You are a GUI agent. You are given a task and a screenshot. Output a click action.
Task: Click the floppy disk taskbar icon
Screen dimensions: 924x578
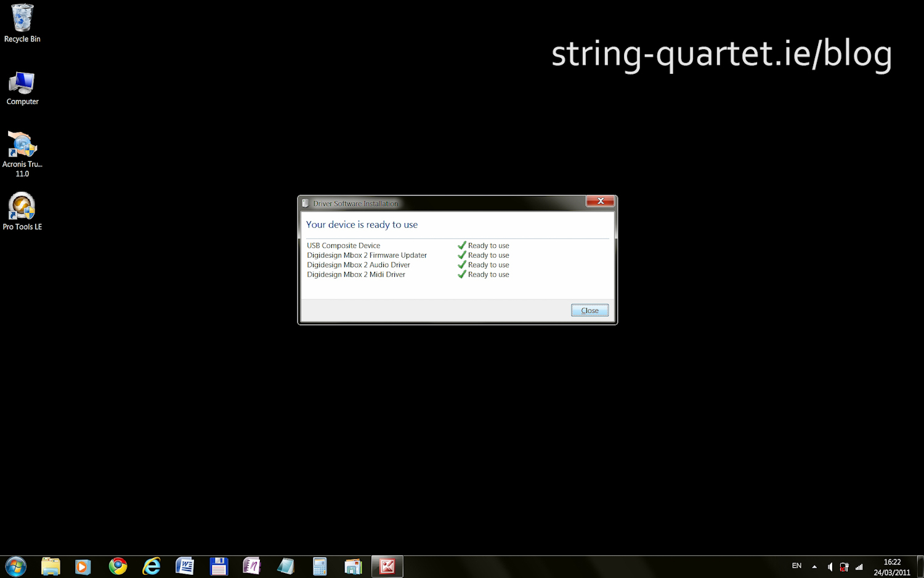(x=219, y=566)
